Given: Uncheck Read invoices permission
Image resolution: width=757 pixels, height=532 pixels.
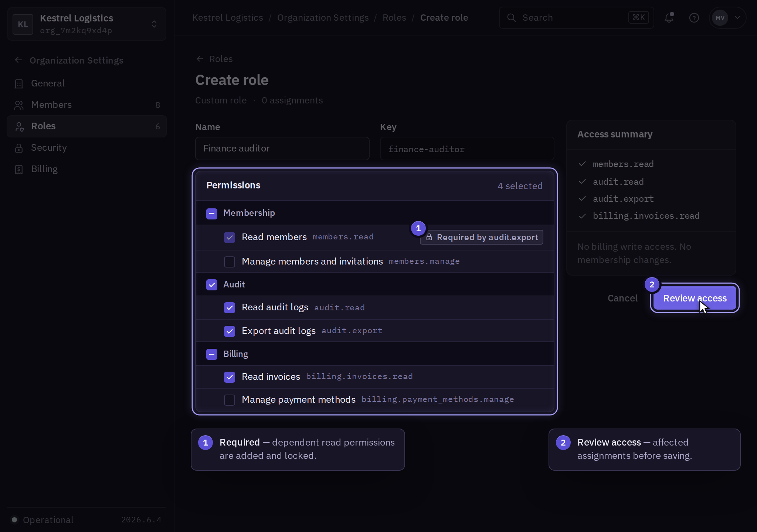Looking at the screenshot, I should point(230,377).
